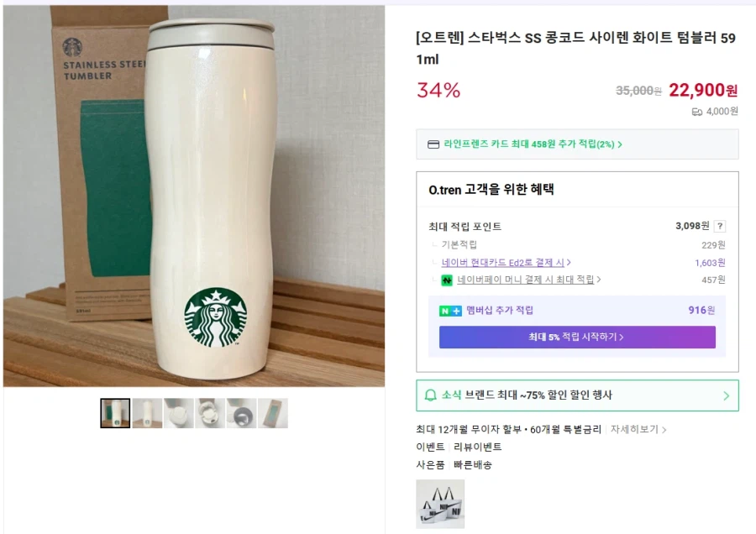This screenshot has height=534, width=756.
Task: Click the question mark help icon beside 3,098원
Action: tap(719, 226)
